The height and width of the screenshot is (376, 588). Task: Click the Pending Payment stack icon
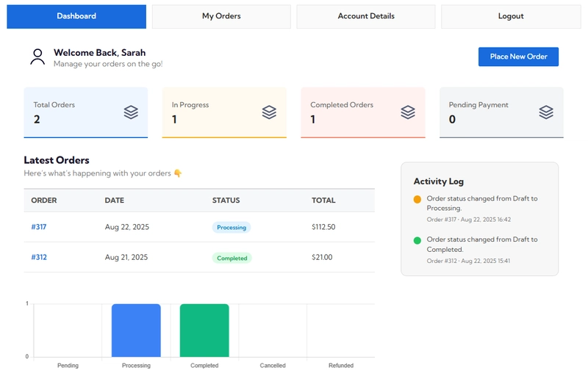click(545, 112)
